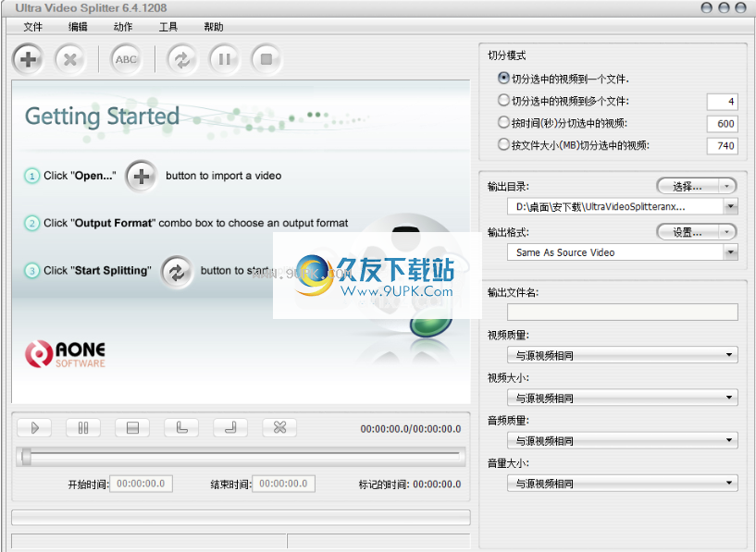
Task: Start splitting with the toolbar arrows icon
Action: click(x=181, y=59)
